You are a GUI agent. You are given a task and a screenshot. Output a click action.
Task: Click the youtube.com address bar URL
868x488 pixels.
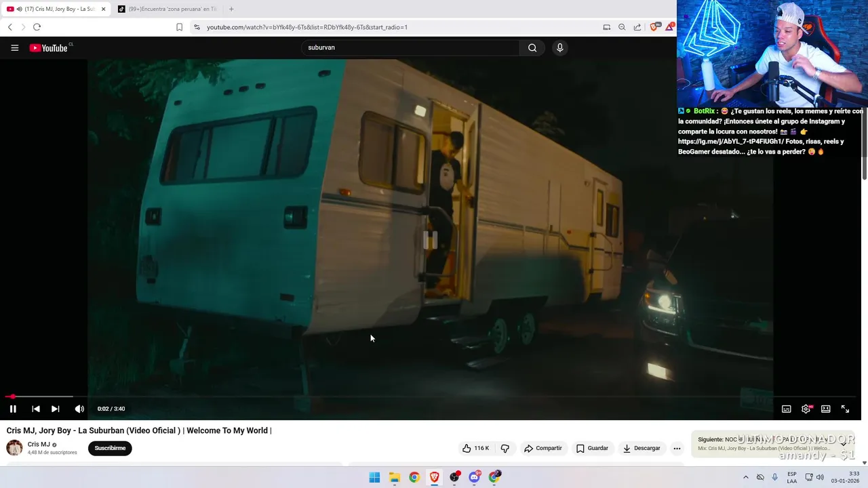point(307,27)
